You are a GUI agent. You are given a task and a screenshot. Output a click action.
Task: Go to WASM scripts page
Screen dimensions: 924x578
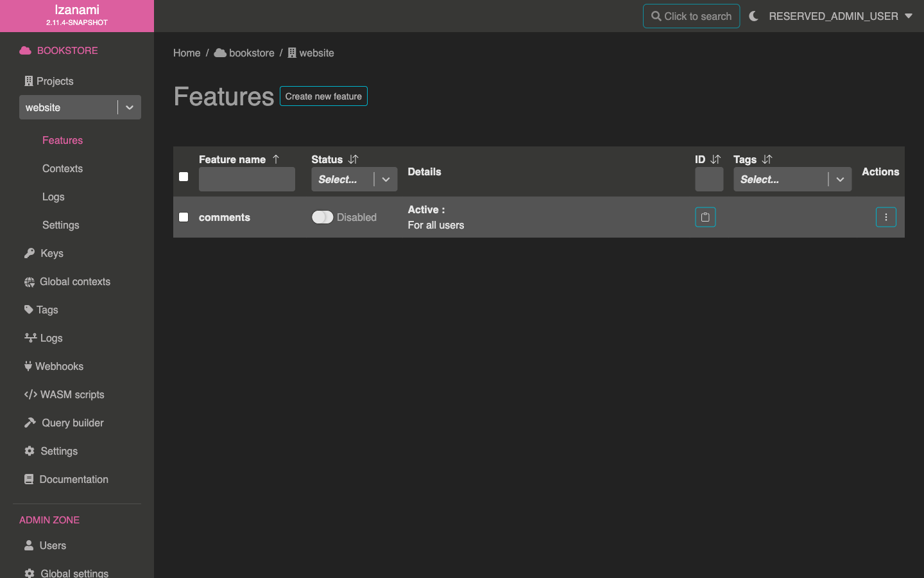(72, 394)
